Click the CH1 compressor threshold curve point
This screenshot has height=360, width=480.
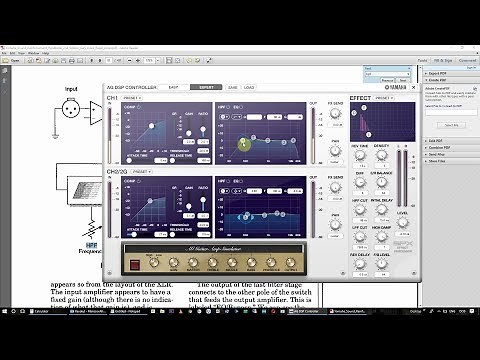point(152,126)
